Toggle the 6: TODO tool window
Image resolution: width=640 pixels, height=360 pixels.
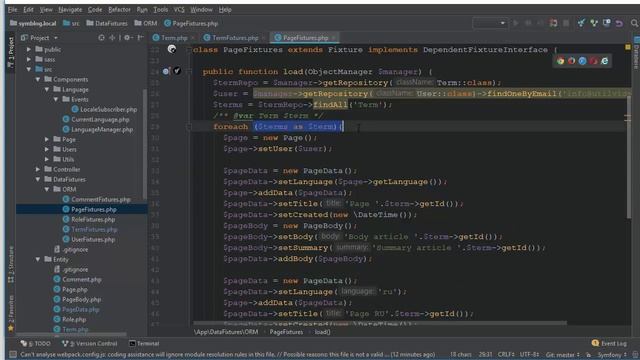[x=36, y=344]
